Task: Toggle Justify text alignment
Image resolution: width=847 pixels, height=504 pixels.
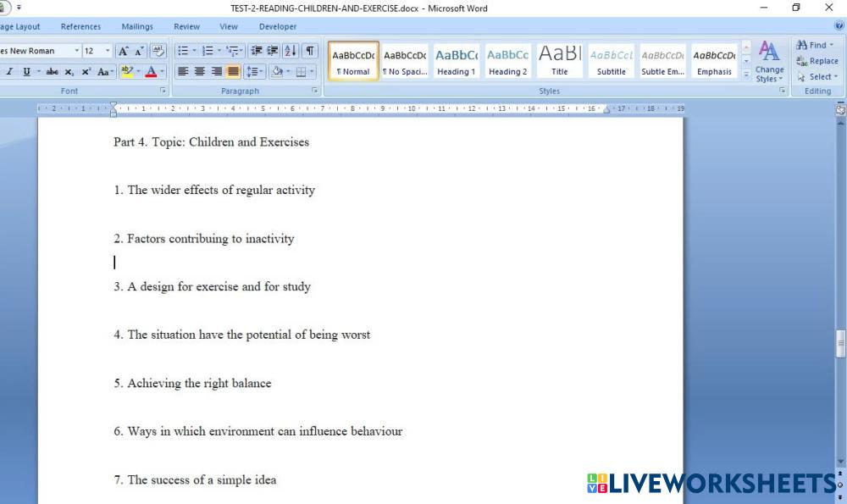Action: (233, 72)
